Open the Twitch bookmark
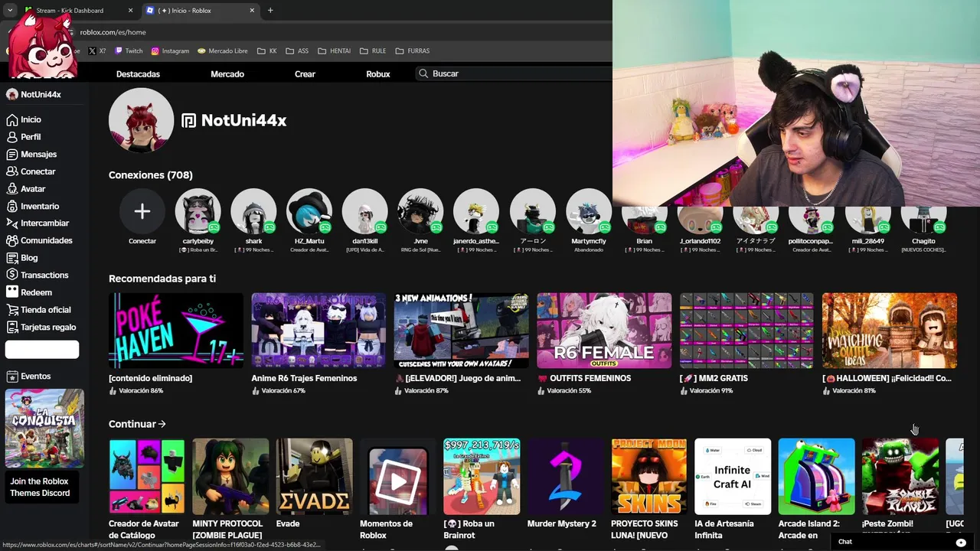This screenshot has width=980, height=551. [x=129, y=51]
